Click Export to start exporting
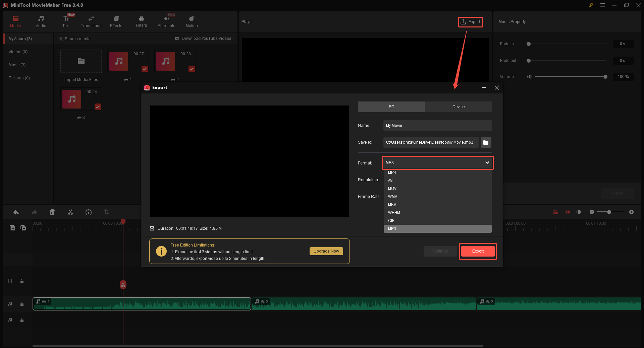The height and width of the screenshot is (348, 644). point(478,251)
